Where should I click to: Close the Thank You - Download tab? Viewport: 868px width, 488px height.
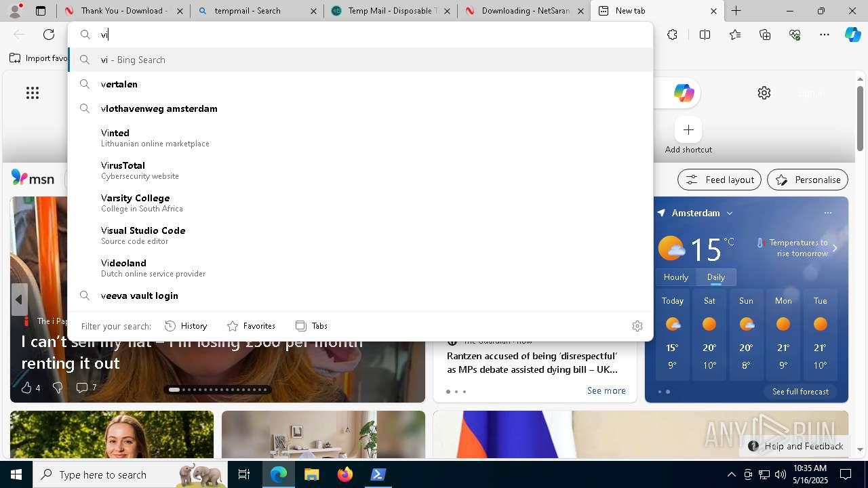click(x=180, y=11)
